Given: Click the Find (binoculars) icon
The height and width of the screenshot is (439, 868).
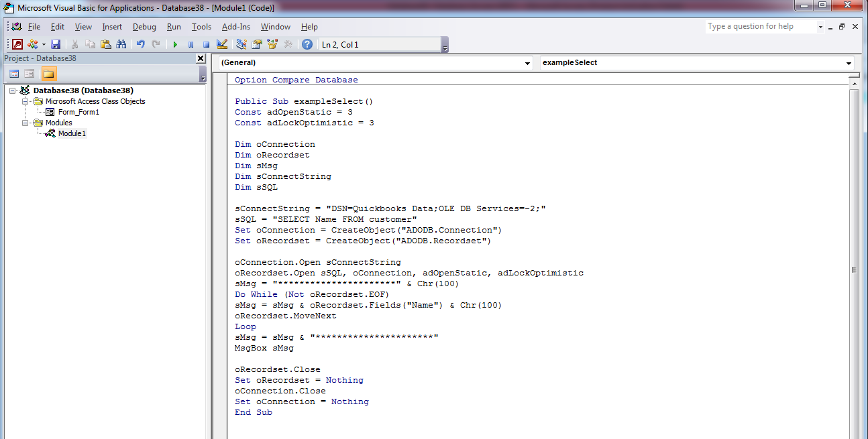Looking at the screenshot, I should pos(121,44).
